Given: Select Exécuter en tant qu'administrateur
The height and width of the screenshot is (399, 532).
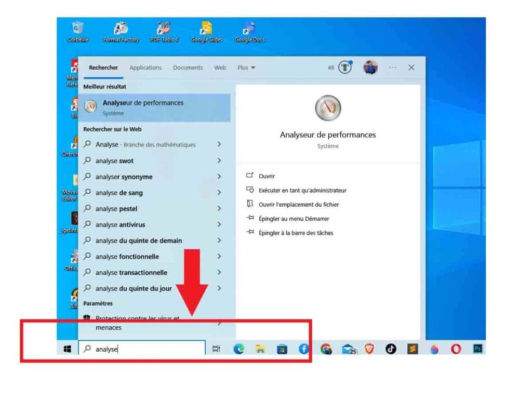Looking at the screenshot, I should point(303,190).
